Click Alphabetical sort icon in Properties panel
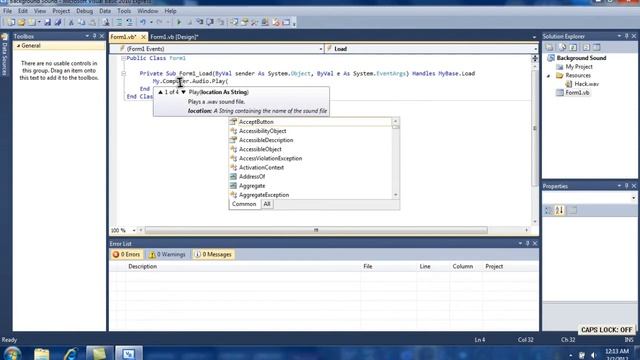The image size is (640, 360). pos(560,210)
